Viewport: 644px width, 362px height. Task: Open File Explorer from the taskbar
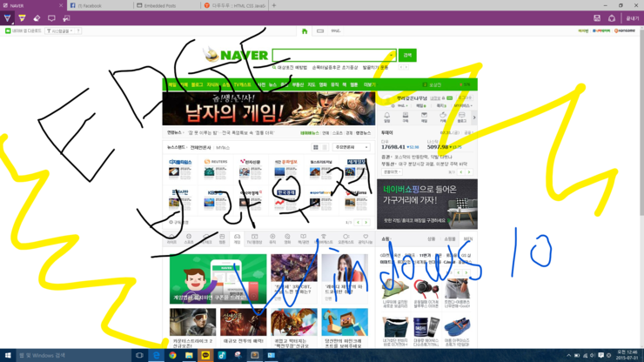point(189,355)
